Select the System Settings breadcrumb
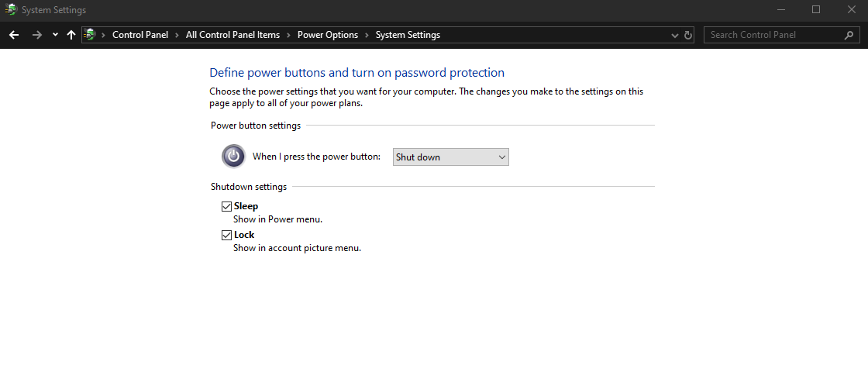 (408, 35)
